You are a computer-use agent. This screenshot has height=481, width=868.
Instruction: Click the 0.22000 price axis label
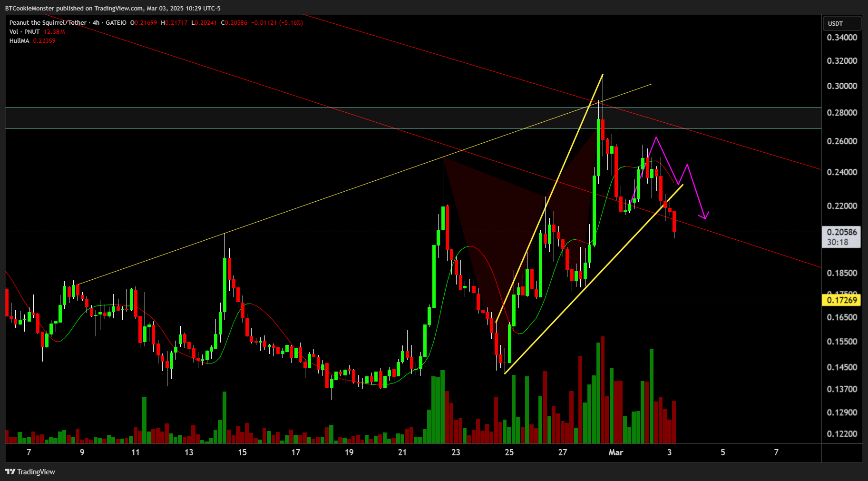[x=842, y=206]
